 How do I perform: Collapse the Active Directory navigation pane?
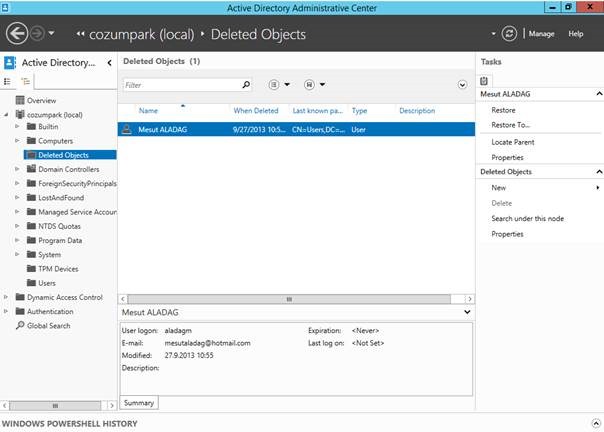click(x=109, y=62)
